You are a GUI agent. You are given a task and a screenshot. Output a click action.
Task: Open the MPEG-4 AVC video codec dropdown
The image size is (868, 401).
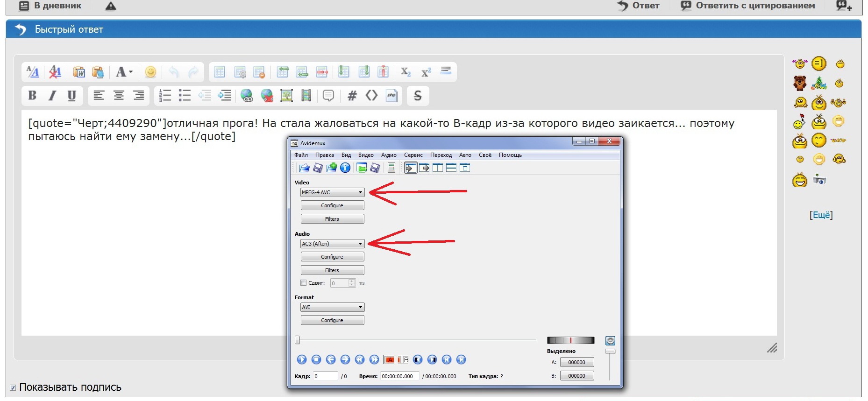(x=332, y=192)
